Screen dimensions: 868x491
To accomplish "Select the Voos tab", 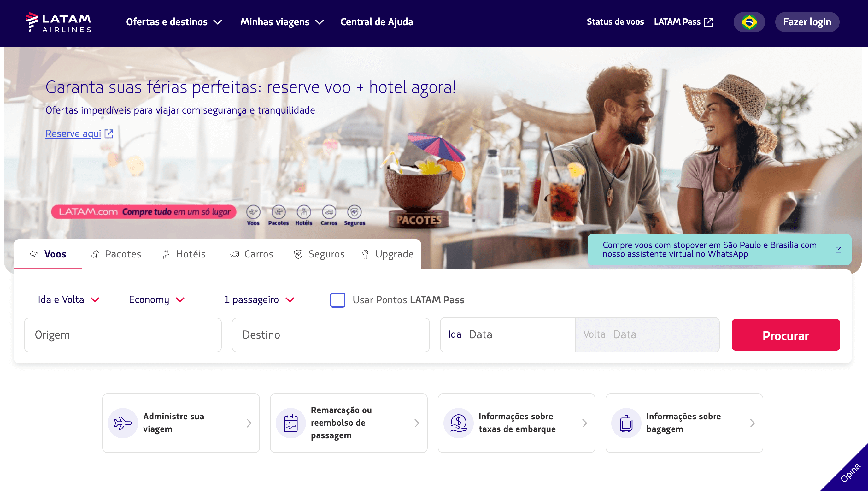I will coord(48,254).
